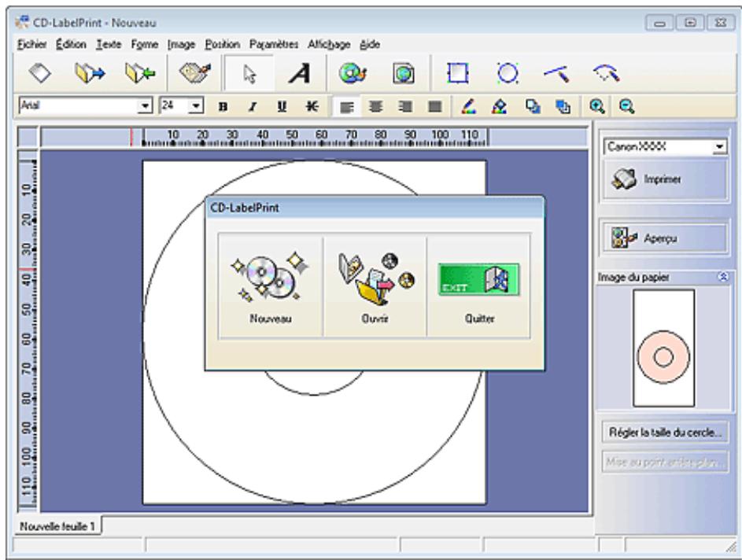Click the send to back icon
This screenshot has height=560, width=742.
(563, 107)
